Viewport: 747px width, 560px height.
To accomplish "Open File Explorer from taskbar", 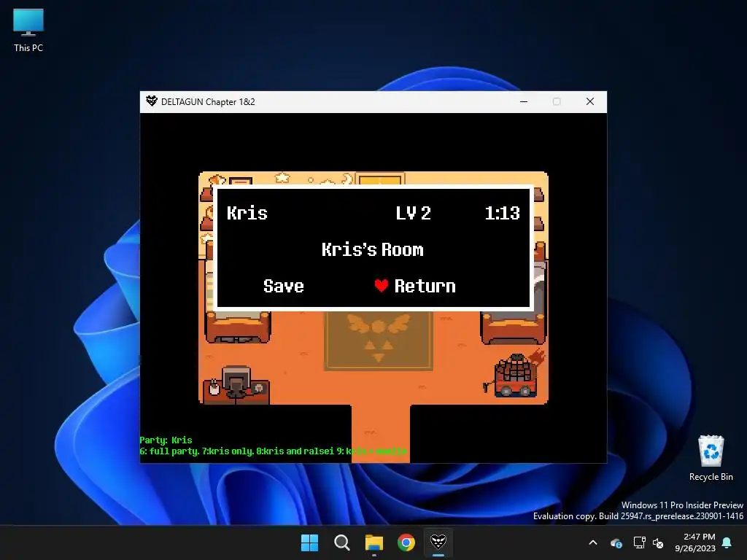I will click(x=374, y=542).
